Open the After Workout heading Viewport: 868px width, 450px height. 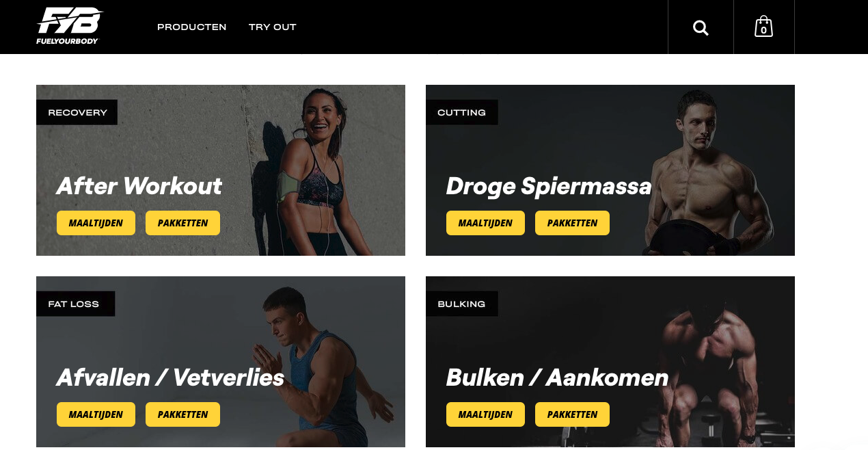coord(139,186)
